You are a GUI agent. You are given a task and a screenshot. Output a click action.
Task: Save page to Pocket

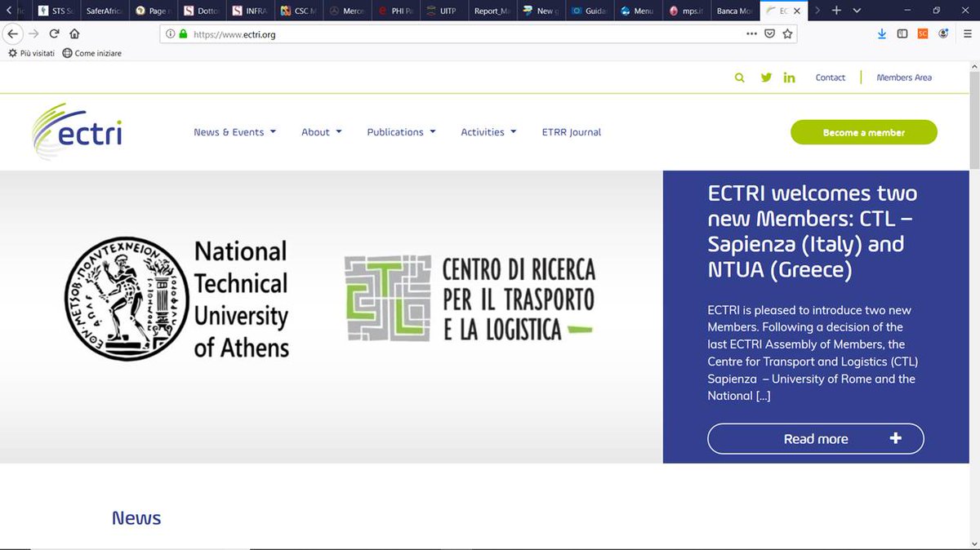click(769, 34)
